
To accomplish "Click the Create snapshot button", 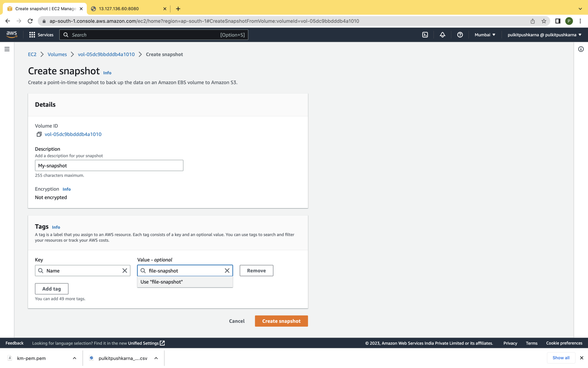I will 281,321.
